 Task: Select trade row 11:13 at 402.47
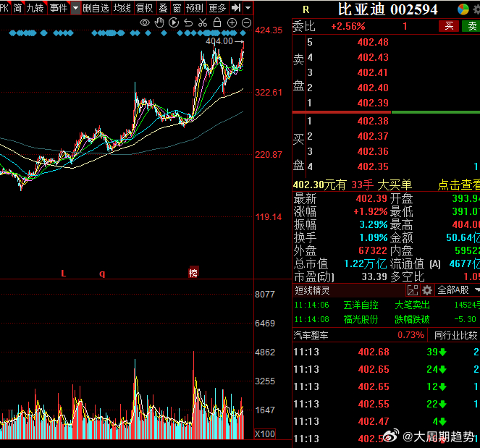point(387,422)
